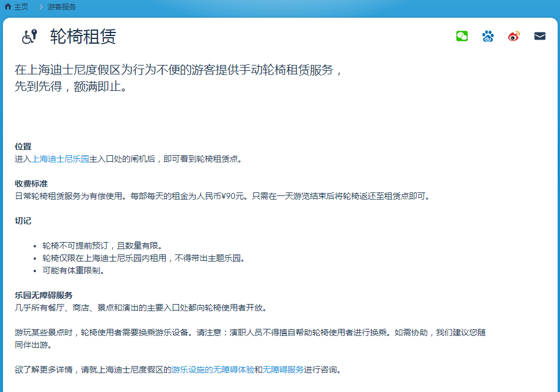Share the page via Baidu paw icon
Image resolution: width=560 pixels, height=392 pixels.
488,36
